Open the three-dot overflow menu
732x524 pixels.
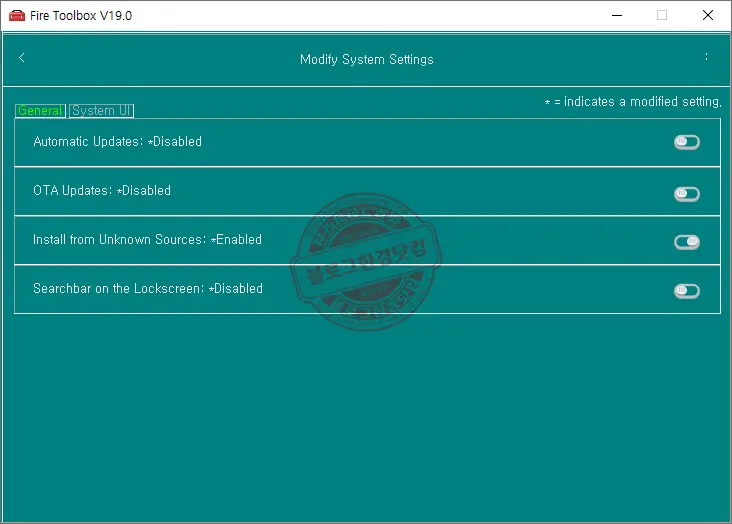pyautogui.click(x=706, y=57)
